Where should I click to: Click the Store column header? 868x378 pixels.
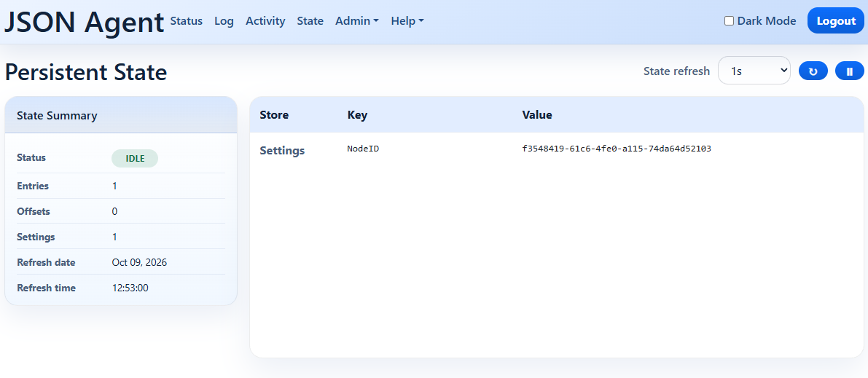pos(274,115)
